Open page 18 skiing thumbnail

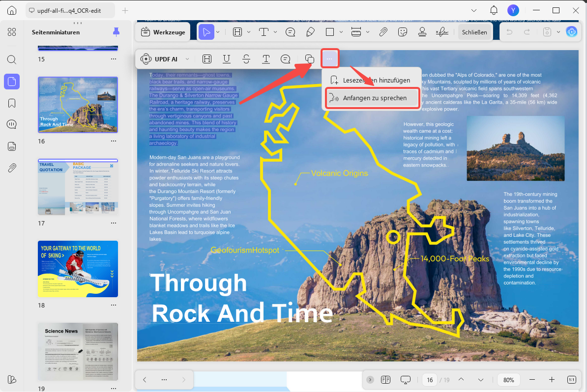click(78, 269)
